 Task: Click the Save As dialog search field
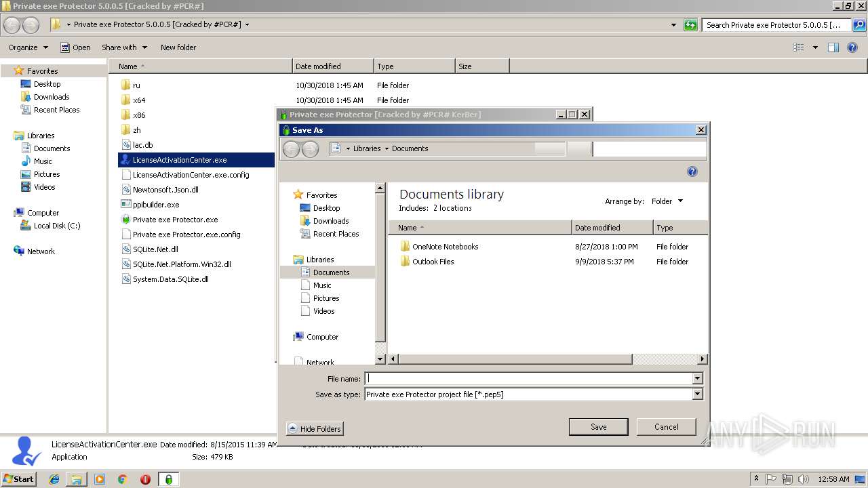(649, 148)
